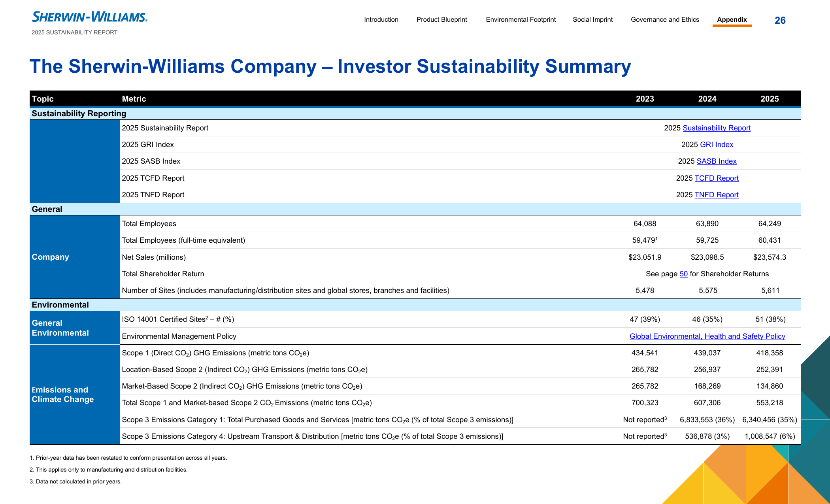Click the 2024 Category 1 value 6,833,553 (36%)
Image resolution: width=830 pixels, height=504 pixels.
[707, 420]
